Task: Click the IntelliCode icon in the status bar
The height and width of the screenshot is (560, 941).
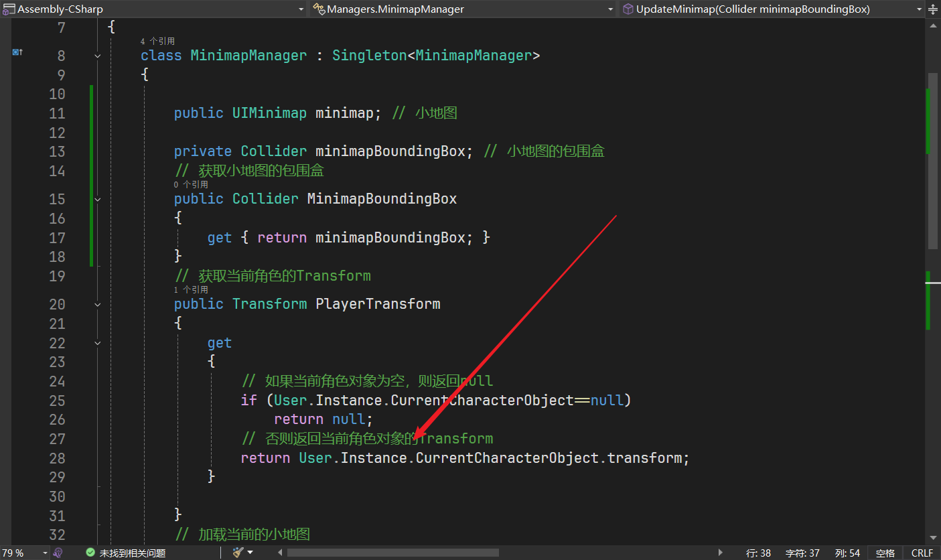Action: click(x=58, y=553)
